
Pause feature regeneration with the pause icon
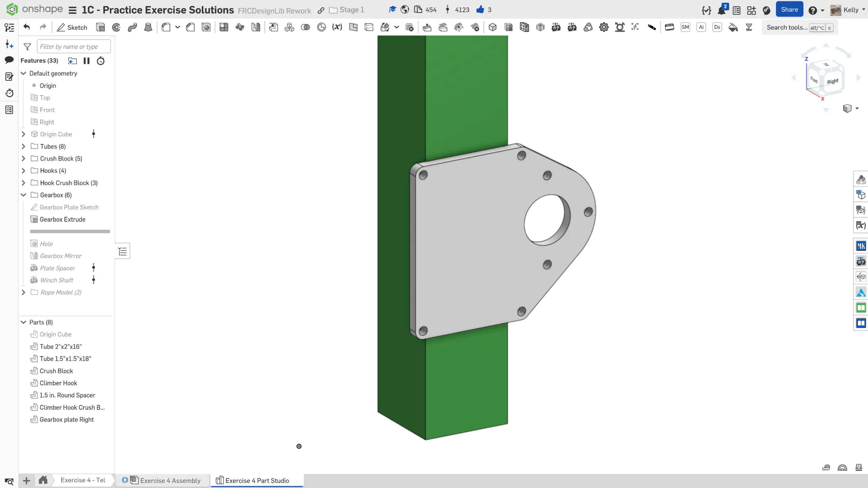[x=86, y=61]
